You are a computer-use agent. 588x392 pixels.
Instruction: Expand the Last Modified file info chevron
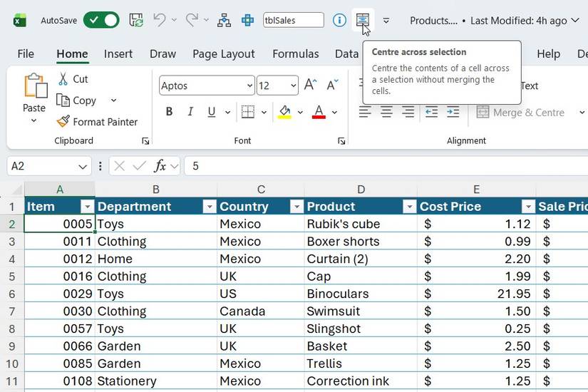(x=575, y=20)
